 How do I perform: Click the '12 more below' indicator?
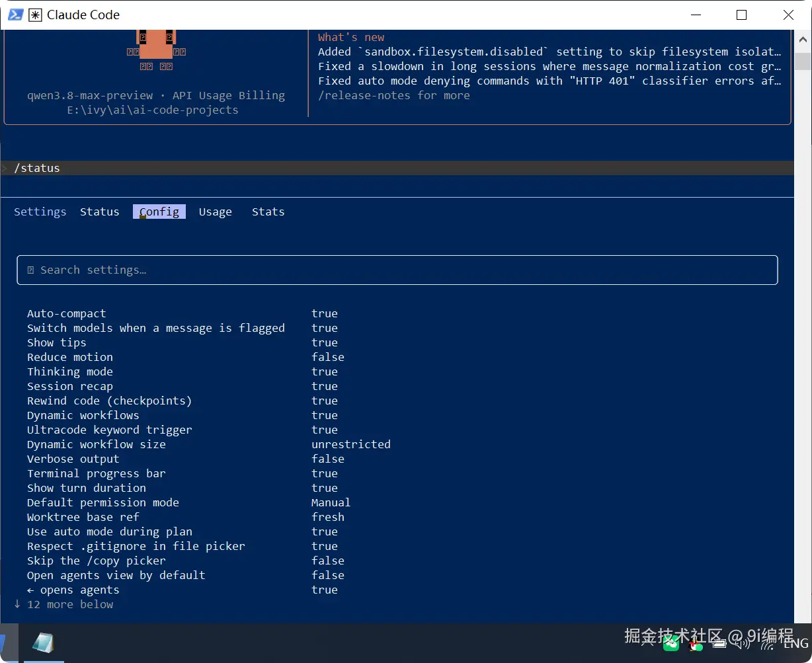[63, 604]
